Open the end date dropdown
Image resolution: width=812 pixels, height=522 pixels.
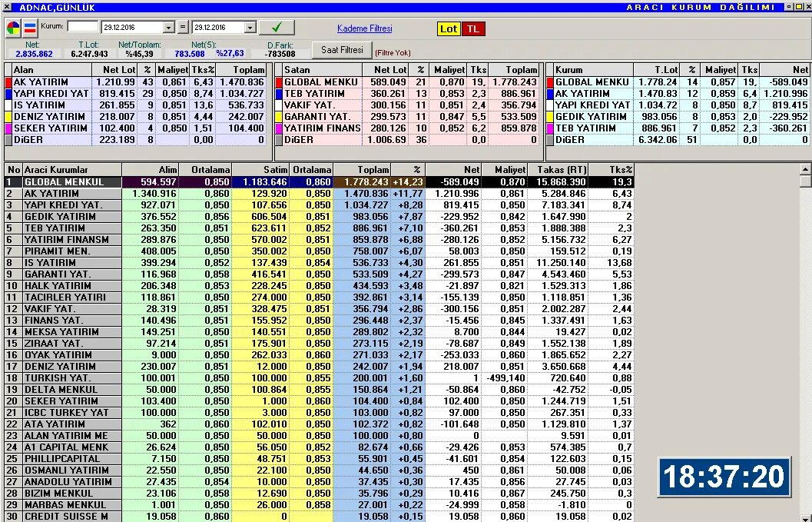click(x=250, y=28)
